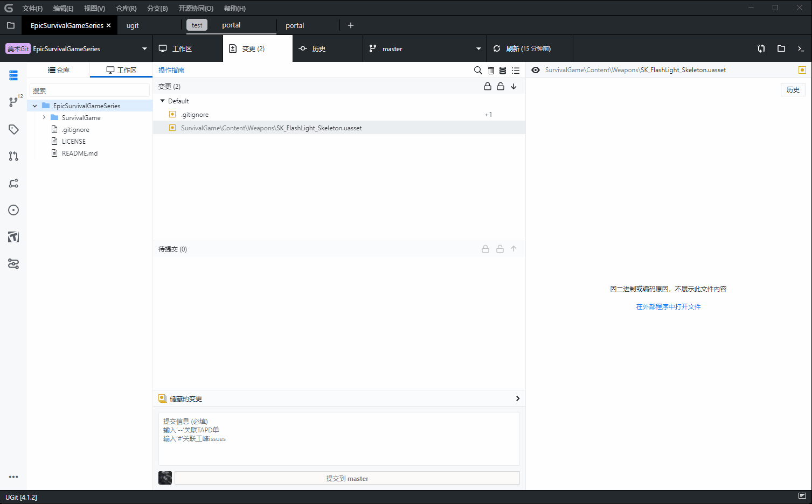Click the unlock icon in 待提交 section
The height and width of the screenshot is (504, 812).
[499, 248]
